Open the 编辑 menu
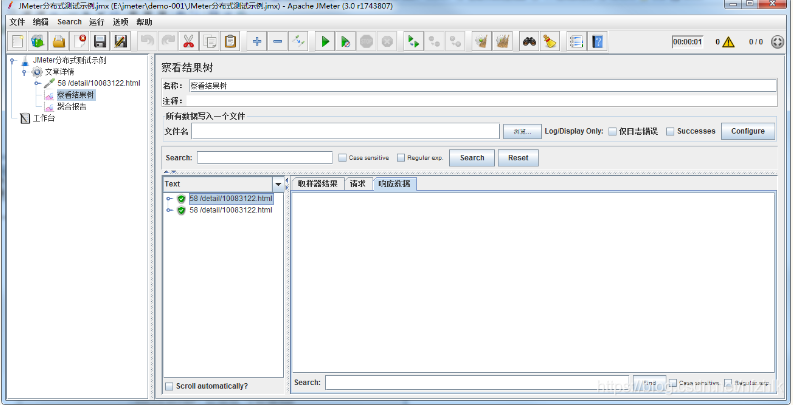Screen dimensions: 793x405 40,22
